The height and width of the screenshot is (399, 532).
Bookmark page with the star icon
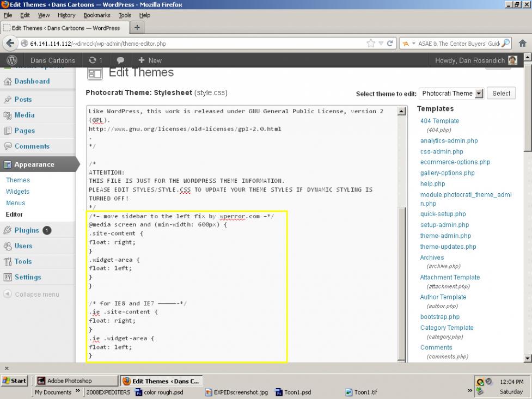click(371, 44)
